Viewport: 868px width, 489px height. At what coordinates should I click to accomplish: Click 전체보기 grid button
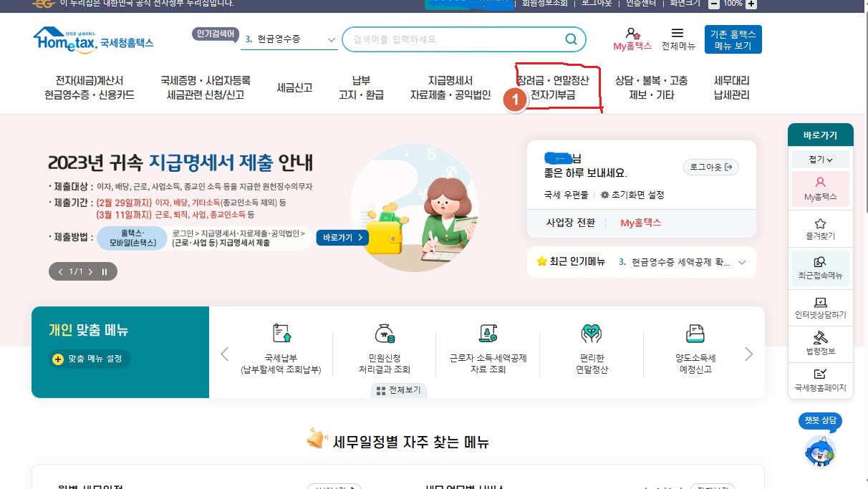click(399, 391)
